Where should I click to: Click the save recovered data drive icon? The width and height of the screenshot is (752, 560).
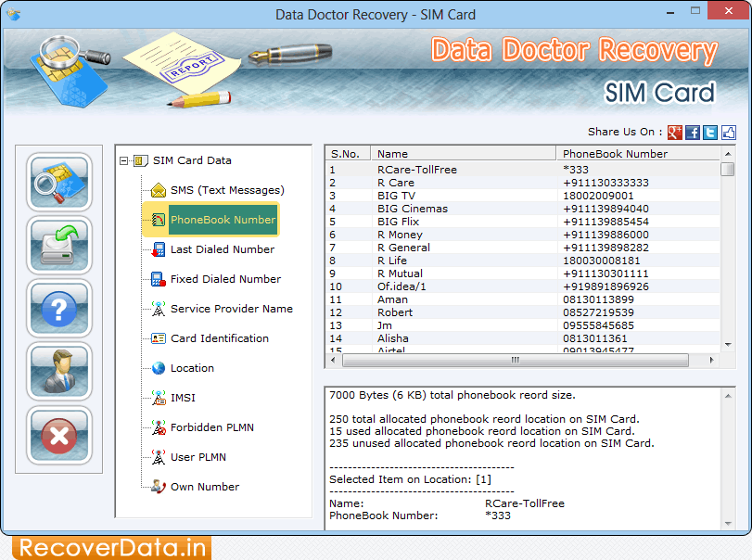[x=59, y=245]
